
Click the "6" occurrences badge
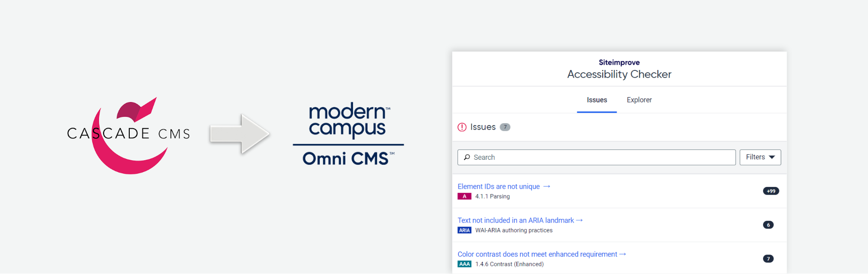tap(769, 225)
